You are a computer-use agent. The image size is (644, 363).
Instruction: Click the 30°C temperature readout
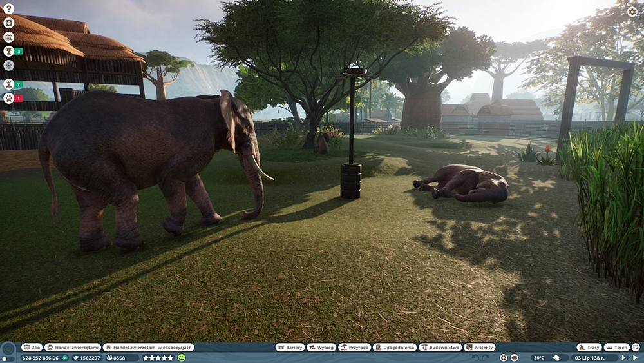(539, 358)
